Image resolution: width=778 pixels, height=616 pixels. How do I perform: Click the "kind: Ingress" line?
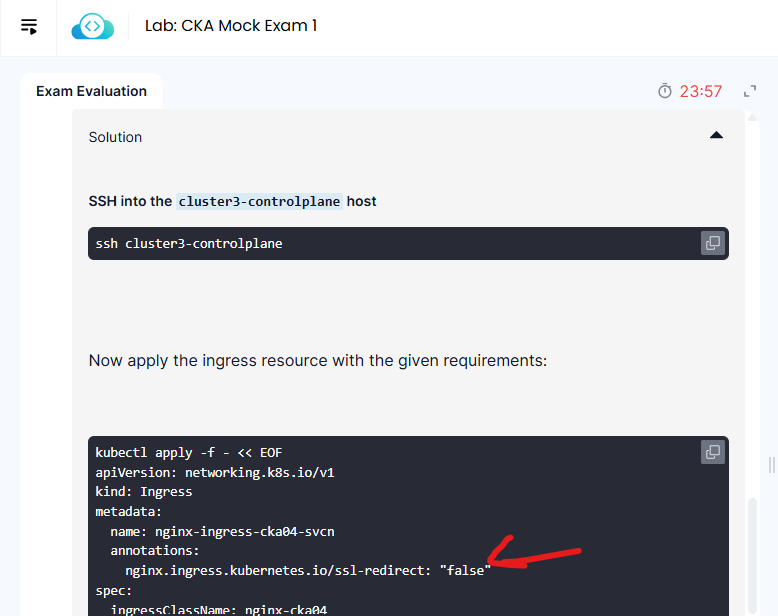coord(144,492)
